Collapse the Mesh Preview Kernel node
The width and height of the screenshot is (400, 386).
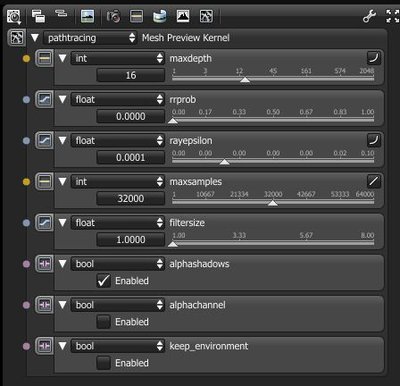tap(35, 38)
